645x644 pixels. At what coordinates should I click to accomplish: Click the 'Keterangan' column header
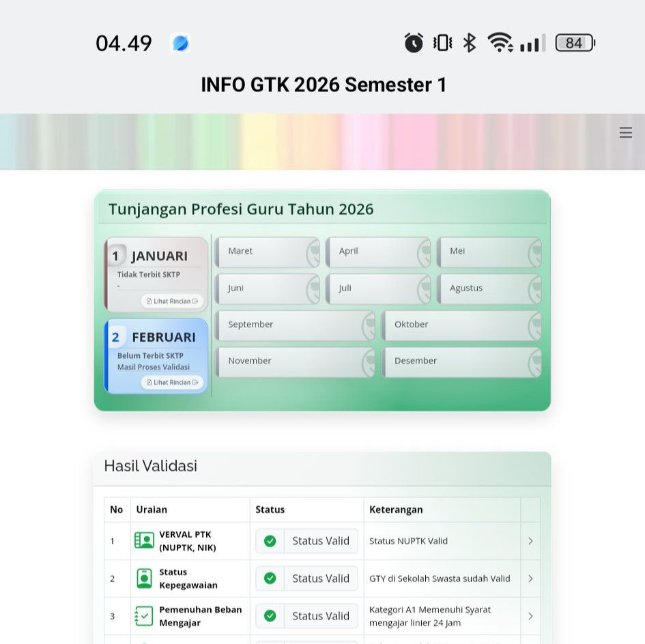pyautogui.click(x=396, y=510)
